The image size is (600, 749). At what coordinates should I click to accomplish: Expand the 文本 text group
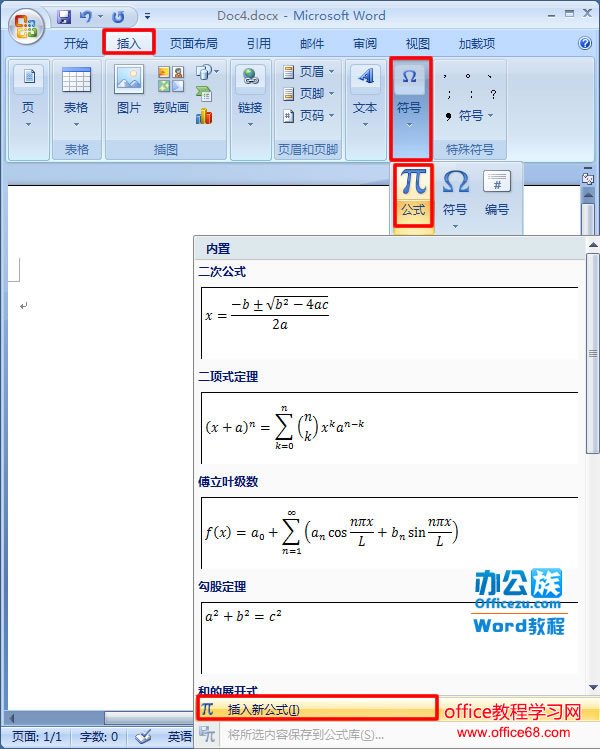tap(365, 98)
